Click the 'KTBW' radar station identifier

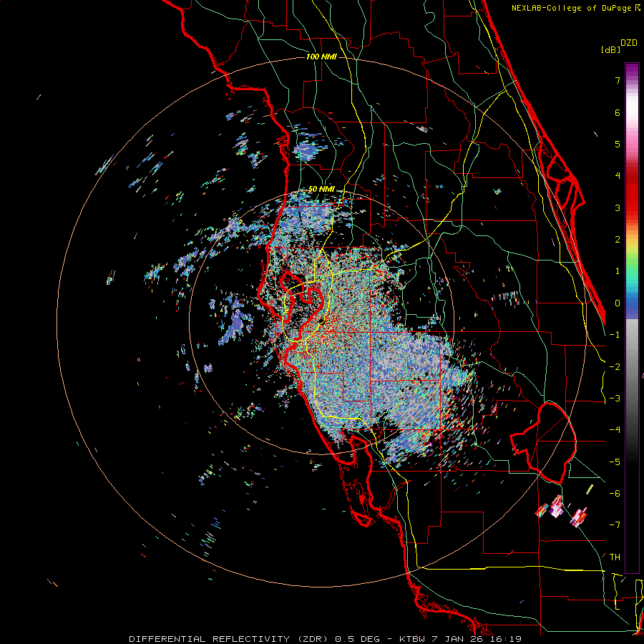(x=412, y=639)
